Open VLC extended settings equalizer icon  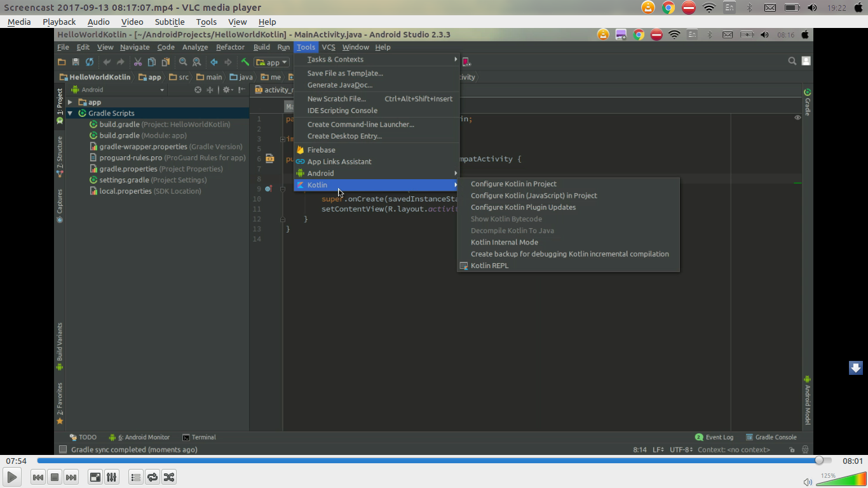tap(112, 477)
